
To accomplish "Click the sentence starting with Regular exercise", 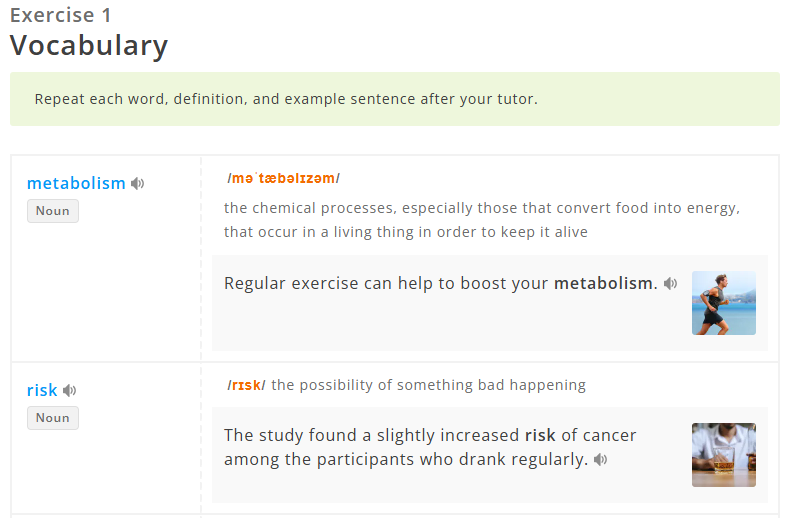I will pos(440,283).
